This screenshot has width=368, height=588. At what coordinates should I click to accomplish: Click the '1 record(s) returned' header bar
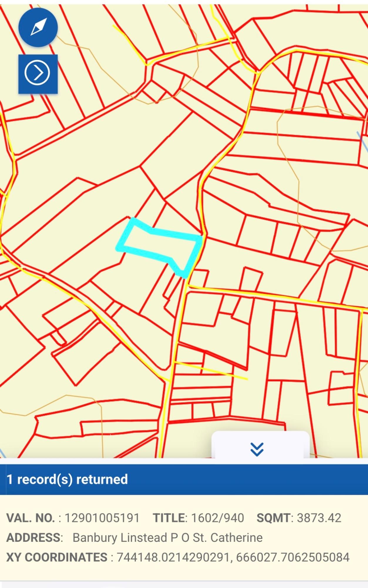(x=184, y=479)
